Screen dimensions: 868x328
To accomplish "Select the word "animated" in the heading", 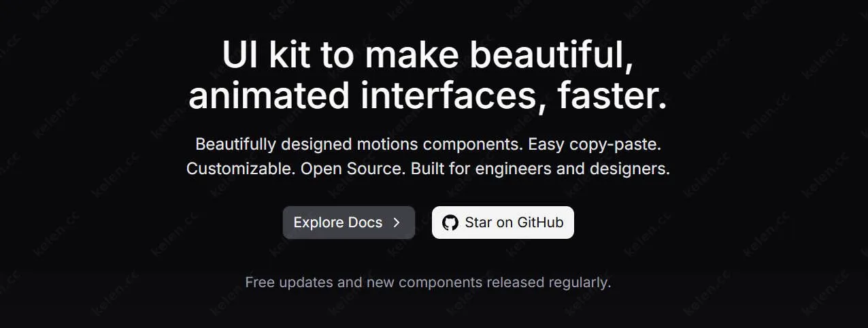I will (x=269, y=97).
